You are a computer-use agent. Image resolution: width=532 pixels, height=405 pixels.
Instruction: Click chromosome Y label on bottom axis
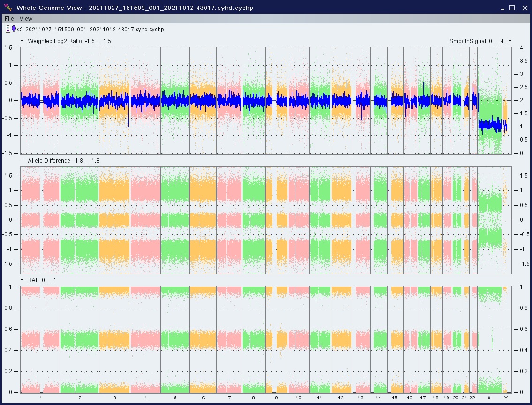pyautogui.click(x=506, y=398)
